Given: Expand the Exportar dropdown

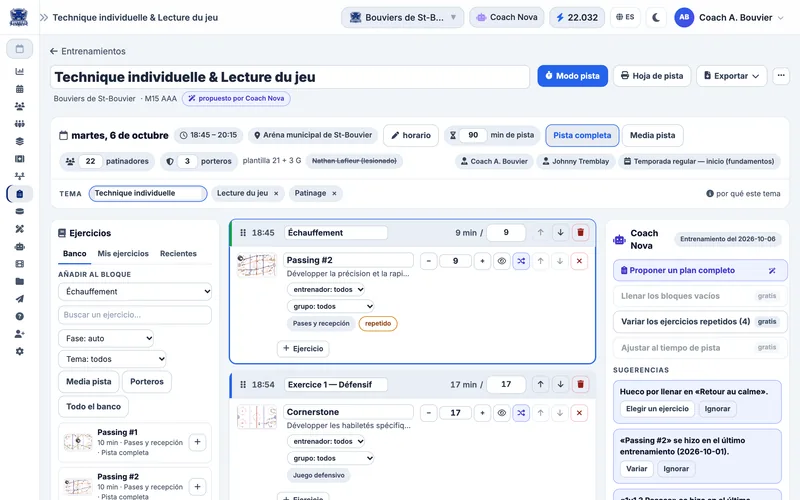Looking at the screenshot, I should 732,76.
